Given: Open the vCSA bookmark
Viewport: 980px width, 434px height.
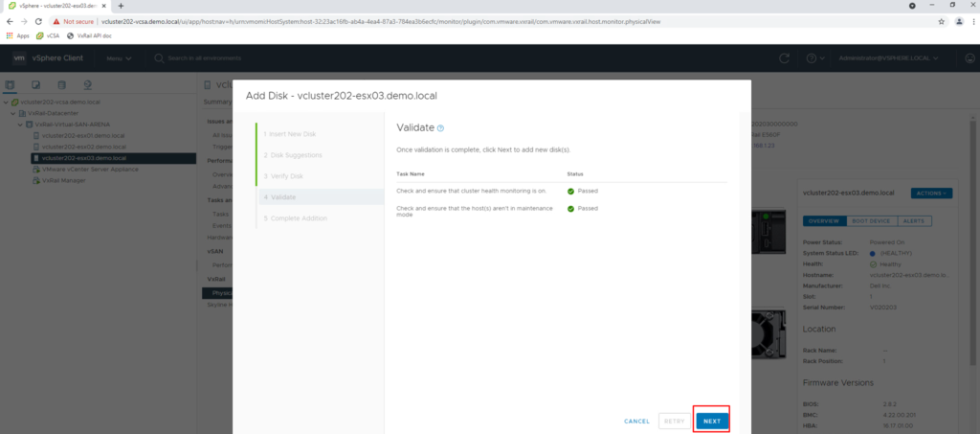Looking at the screenshot, I should 48,35.
